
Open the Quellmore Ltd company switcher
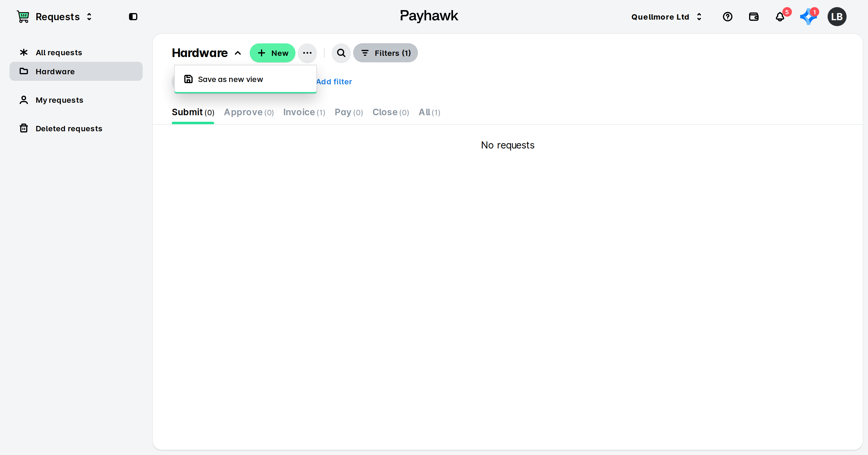666,17
